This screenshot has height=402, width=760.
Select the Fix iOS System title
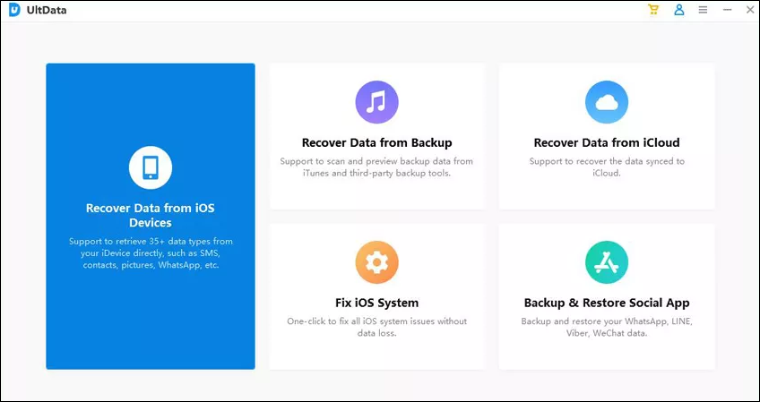(x=377, y=303)
